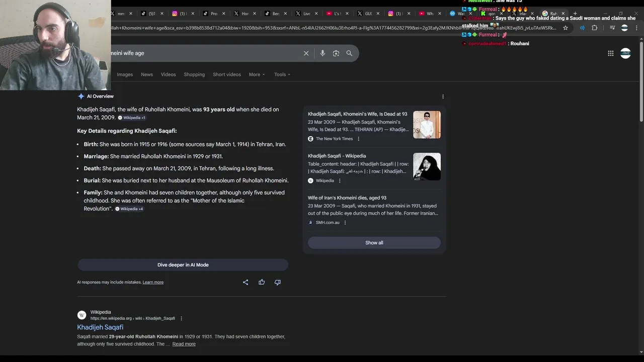644x362 pixels.
Task: Give thumbs up to AI Overview
Action: pos(262,283)
